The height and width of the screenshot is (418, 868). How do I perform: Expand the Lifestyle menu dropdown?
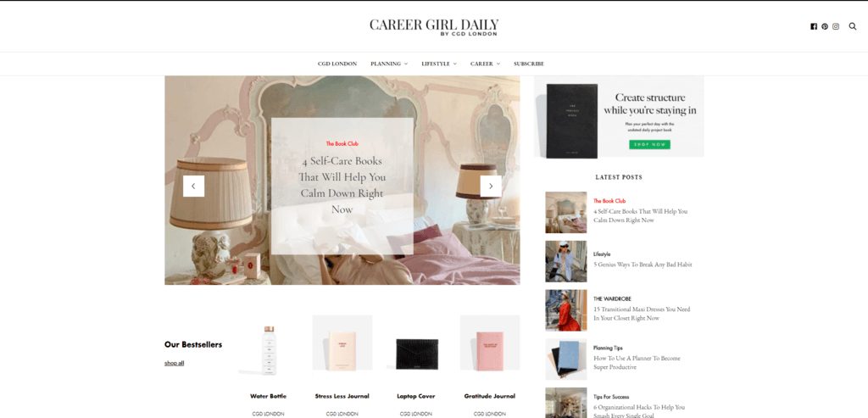point(439,64)
